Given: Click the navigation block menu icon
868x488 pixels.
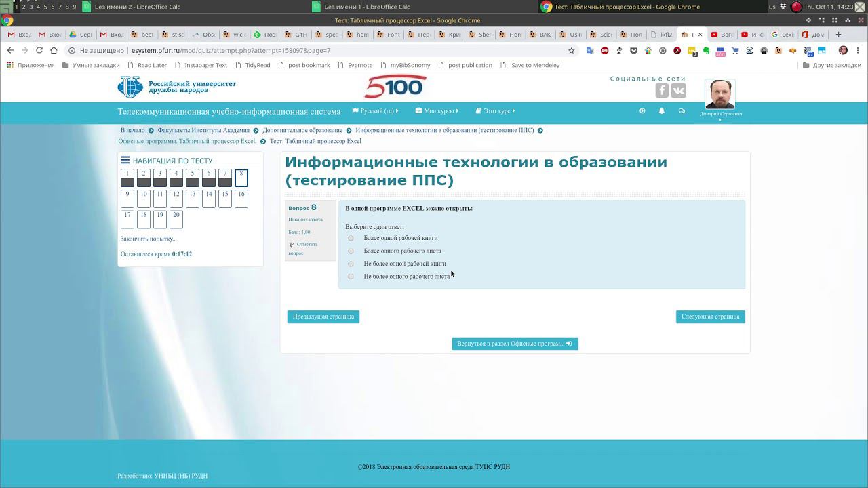Looking at the screenshot, I should click(125, 161).
